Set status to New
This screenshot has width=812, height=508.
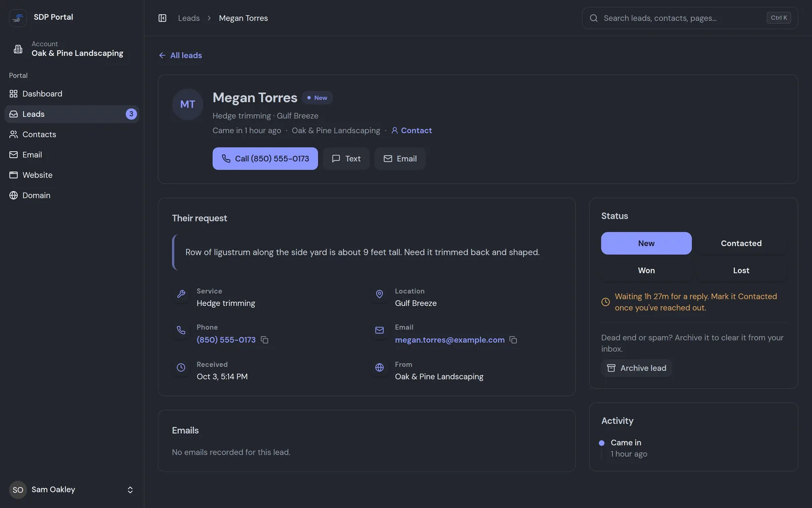coord(646,243)
